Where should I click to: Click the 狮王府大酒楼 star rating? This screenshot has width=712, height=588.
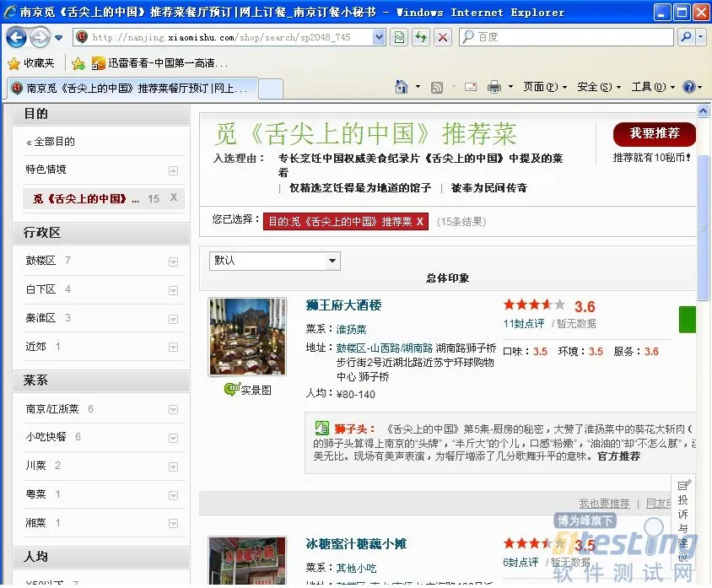[534, 305]
